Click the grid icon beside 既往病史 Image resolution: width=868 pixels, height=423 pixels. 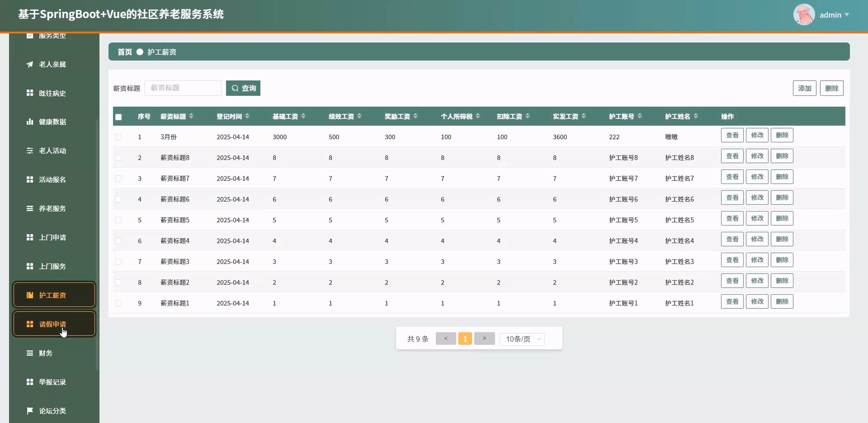pyautogui.click(x=30, y=93)
